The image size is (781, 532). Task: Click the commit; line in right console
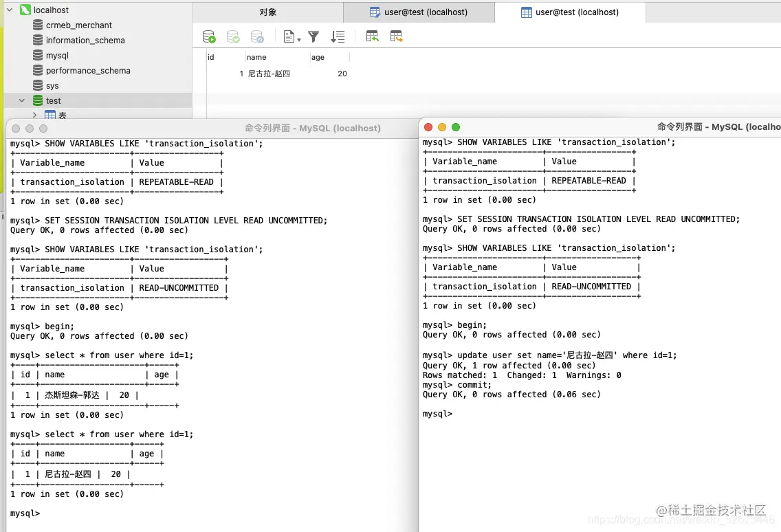[x=456, y=384]
